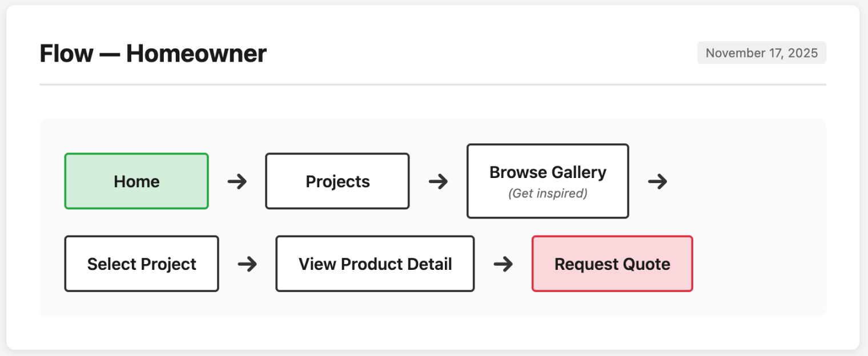This screenshot has width=868, height=356.
Task: Click the arrow after Select Project
Action: [x=247, y=264]
